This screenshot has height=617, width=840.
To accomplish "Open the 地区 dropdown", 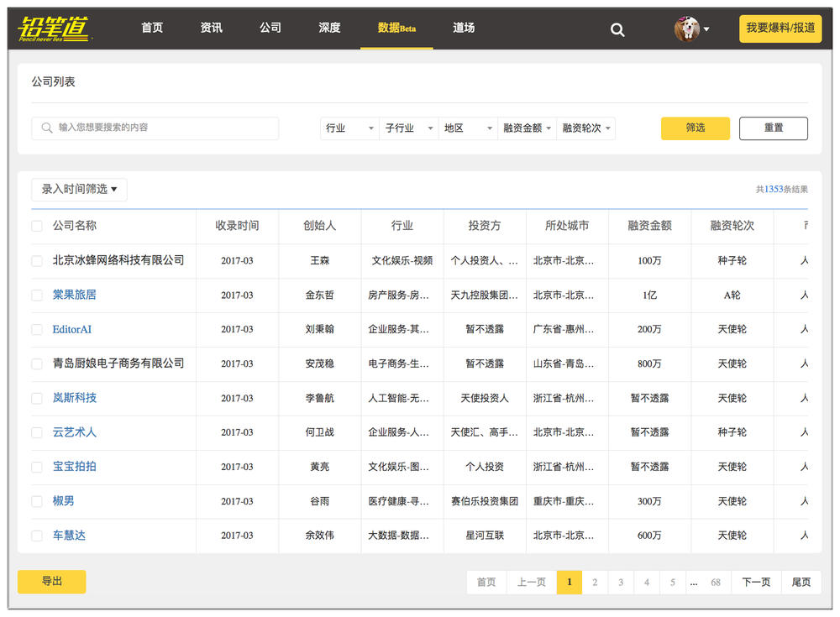I will tap(468, 128).
